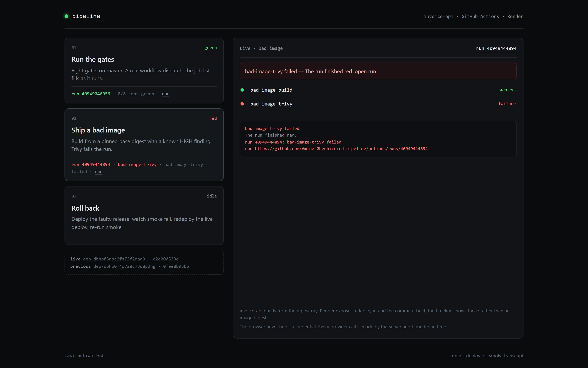This screenshot has width=588, height=368.
Task: Open run 40949444894 link at panel top right
Action: click(496, 48)
